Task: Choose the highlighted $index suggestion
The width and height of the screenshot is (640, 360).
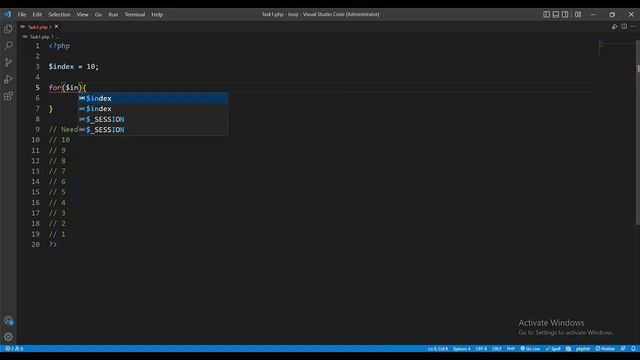Action: coord(153,98)
